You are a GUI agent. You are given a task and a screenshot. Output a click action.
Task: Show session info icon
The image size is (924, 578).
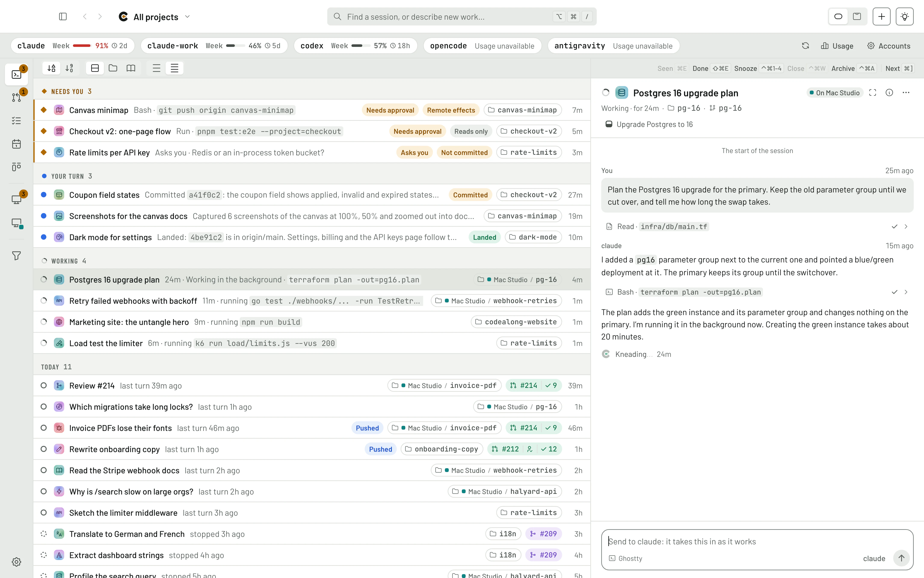[x=889, y=92]
